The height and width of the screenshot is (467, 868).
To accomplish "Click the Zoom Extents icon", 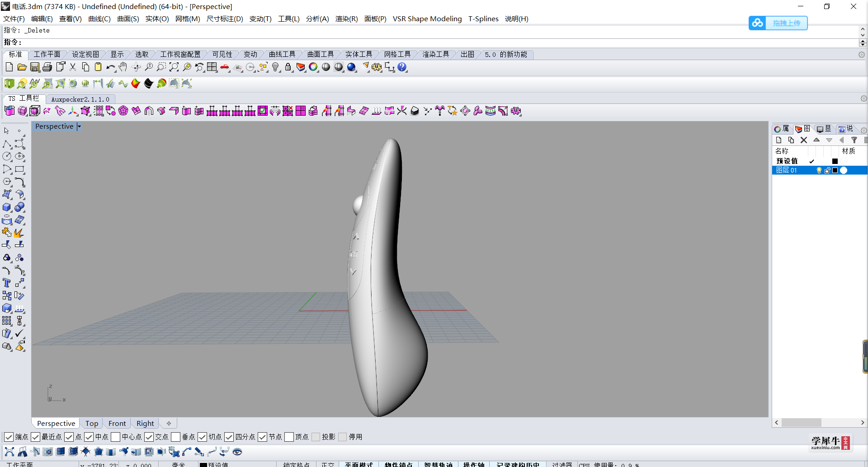I will tap(174, 67).
